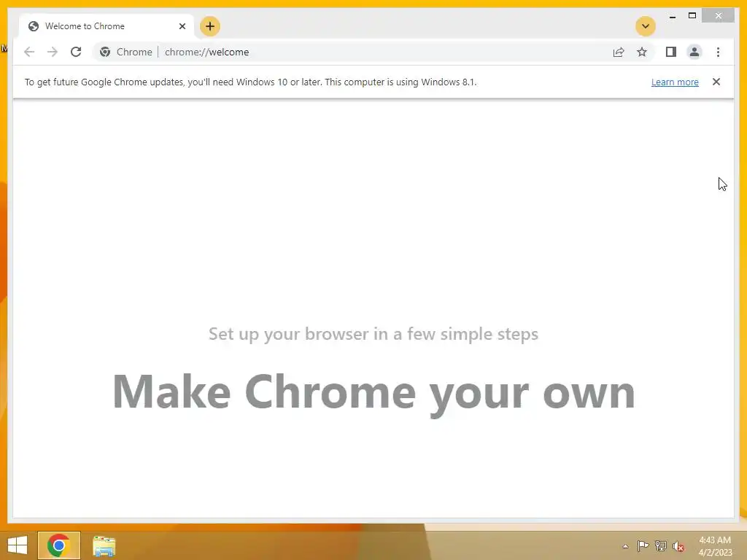
Task: Toggle the Chrome side panel
Action: tap(671, 52)
